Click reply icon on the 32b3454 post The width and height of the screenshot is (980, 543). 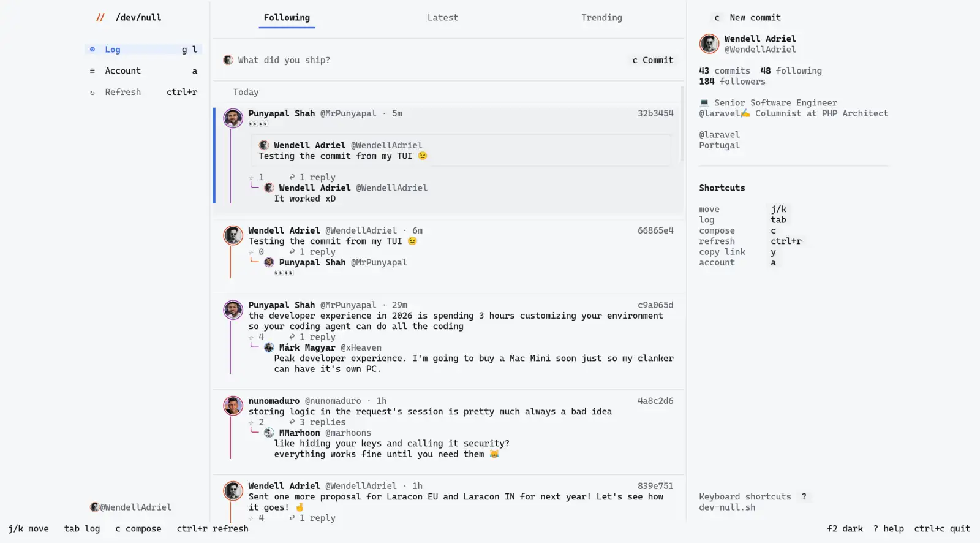pos(292,177)
